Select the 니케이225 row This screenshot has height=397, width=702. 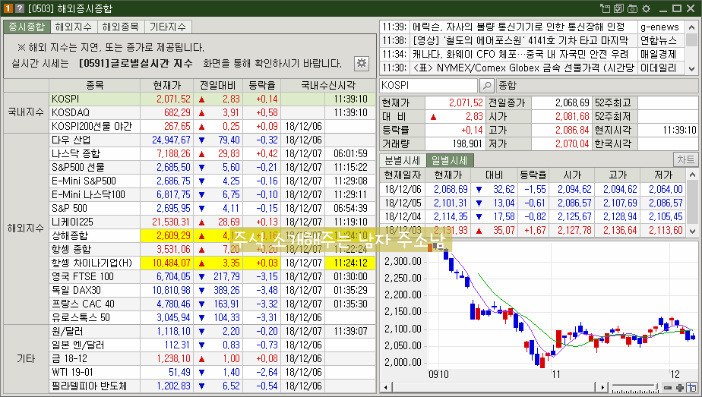212,222
